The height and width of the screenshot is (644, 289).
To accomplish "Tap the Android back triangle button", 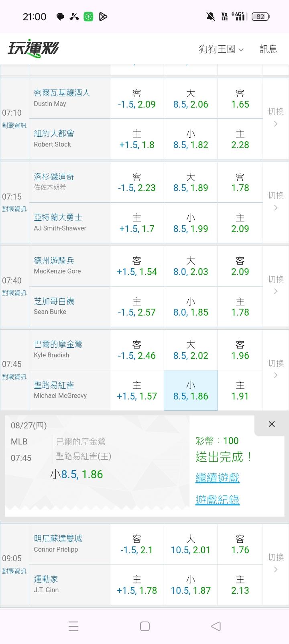I will click(x=216, y=626).
